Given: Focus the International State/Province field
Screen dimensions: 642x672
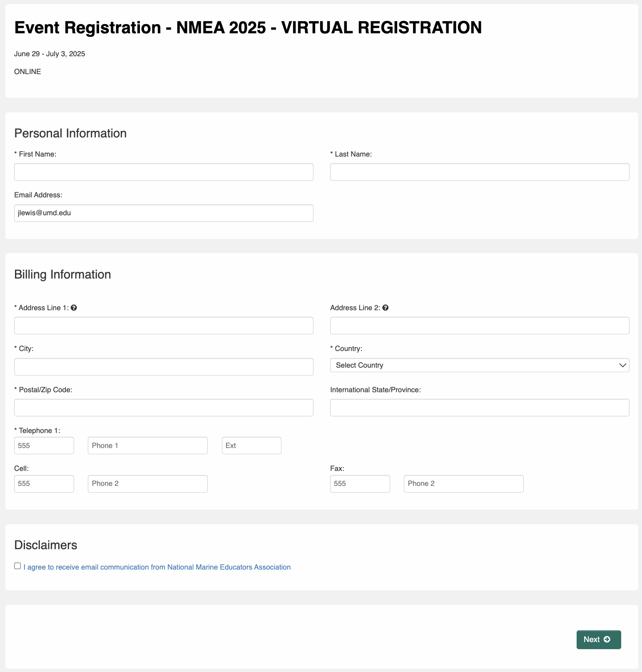Looking at the screenshot, I should (x=479, y=408).
